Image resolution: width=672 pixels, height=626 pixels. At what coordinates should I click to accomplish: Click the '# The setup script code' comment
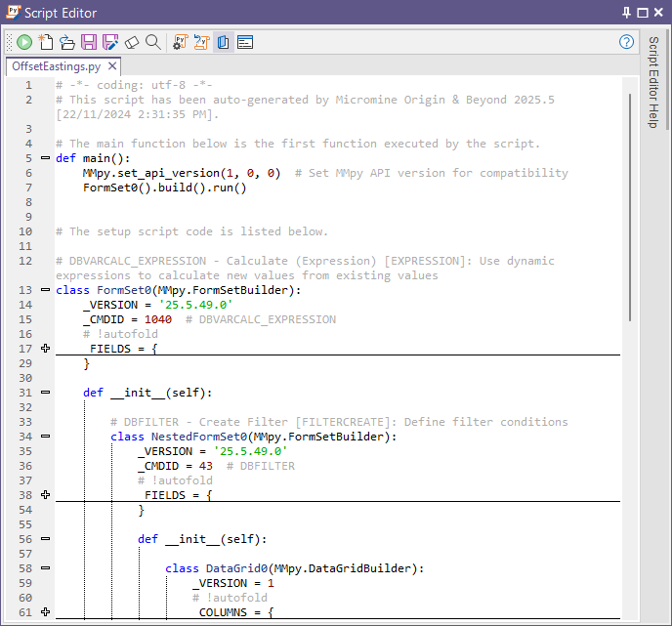pos(192,231)
